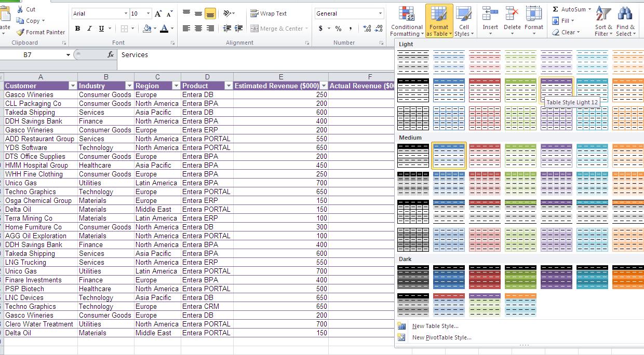
Task: Toggle bold formatting
Action: (x=77, y=29)
